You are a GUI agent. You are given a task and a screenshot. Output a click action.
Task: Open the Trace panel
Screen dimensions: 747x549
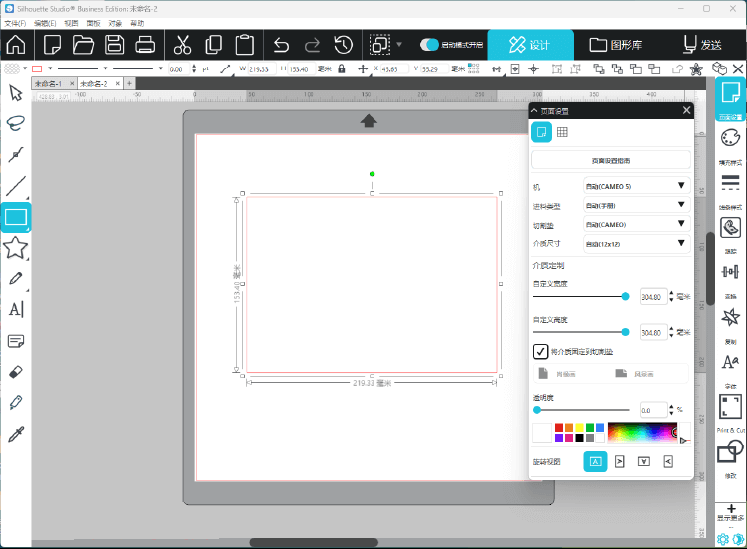tap(730, 227)
